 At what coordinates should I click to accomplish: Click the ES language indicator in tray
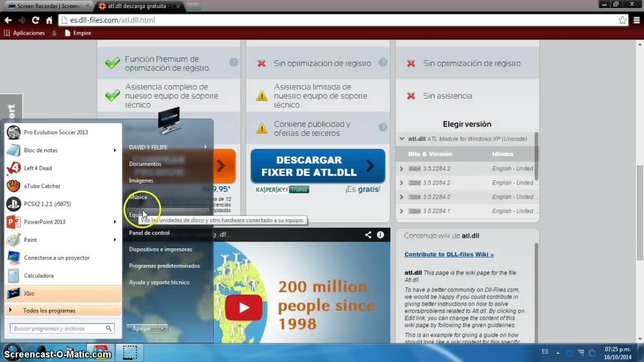pyautogui.click(x=545, y=352)
